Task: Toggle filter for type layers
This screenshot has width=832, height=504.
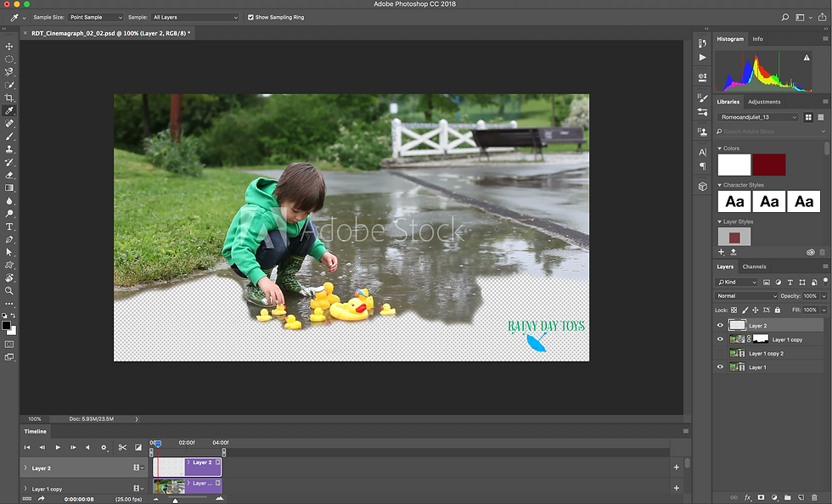Action: tap(790, 283)
